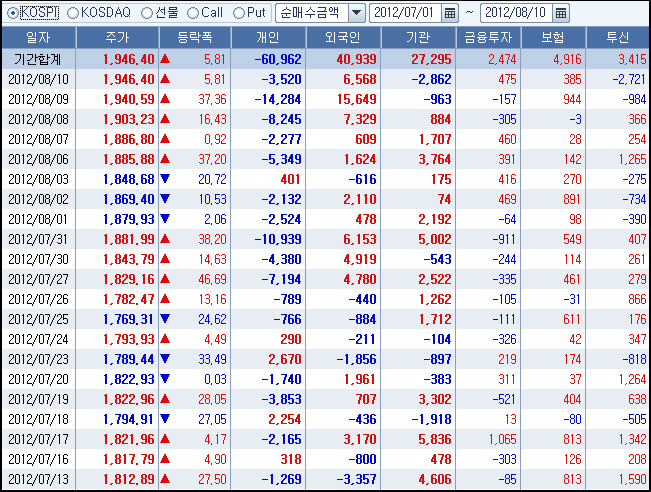Click the end date field 2012/08/10
Screen dimensions: 651x492
[x=516, y=13]
